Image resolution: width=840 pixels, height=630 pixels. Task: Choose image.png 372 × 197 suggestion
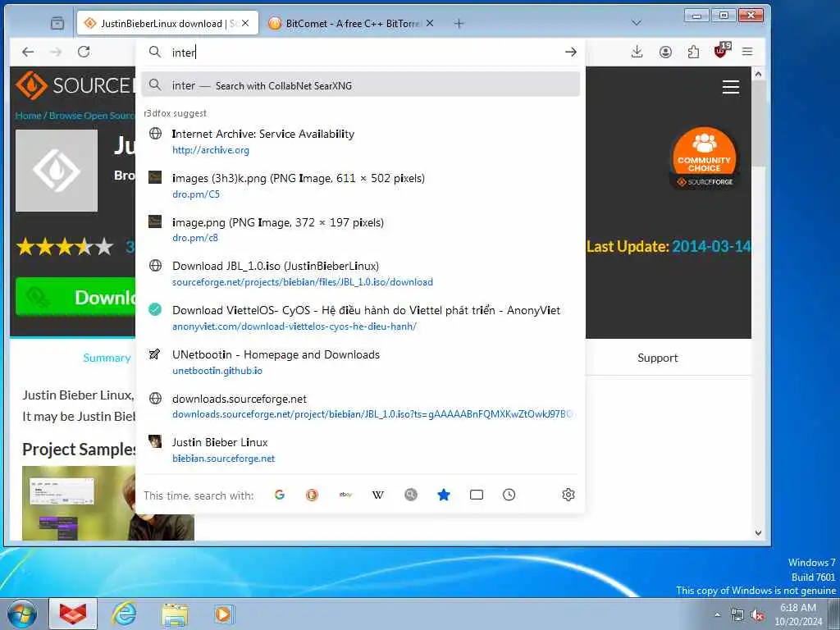point(361,230)
